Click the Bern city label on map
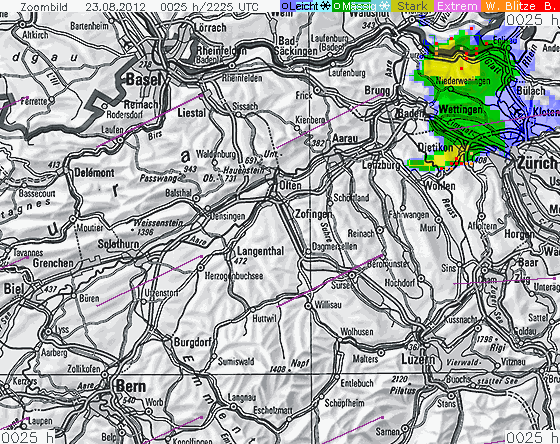 131,386
